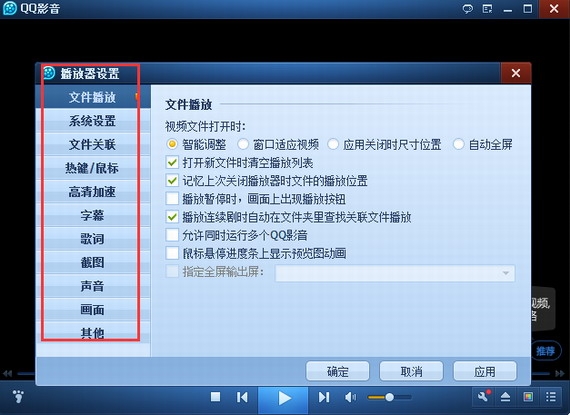Enable 允许同时运行多个QQ影音 checkbox
The height and width of the screenshot is (415, 570).
point(172,235)
